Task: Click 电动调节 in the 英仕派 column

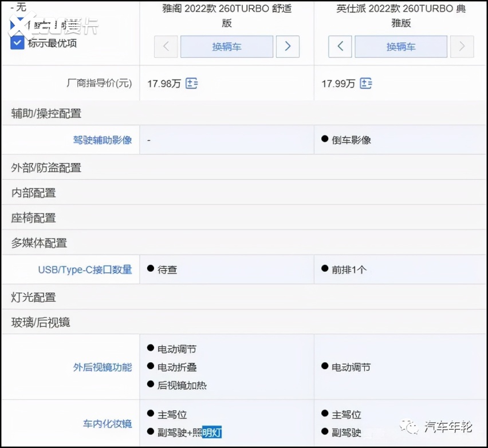Action: coord(351,367)
